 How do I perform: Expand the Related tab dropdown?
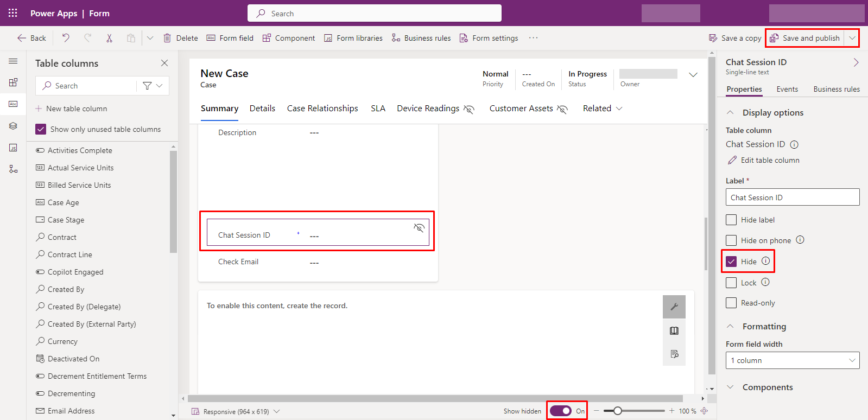tap(603, 109)
